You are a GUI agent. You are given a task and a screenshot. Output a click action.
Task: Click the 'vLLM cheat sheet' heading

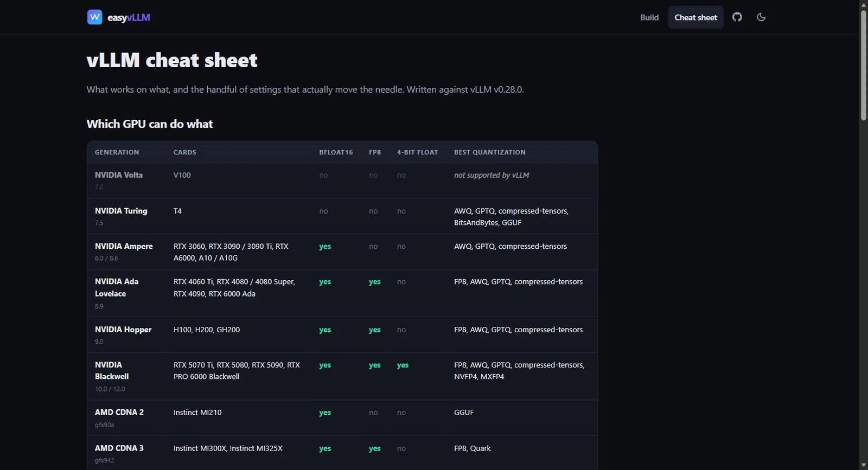click(x=172, y=60)
